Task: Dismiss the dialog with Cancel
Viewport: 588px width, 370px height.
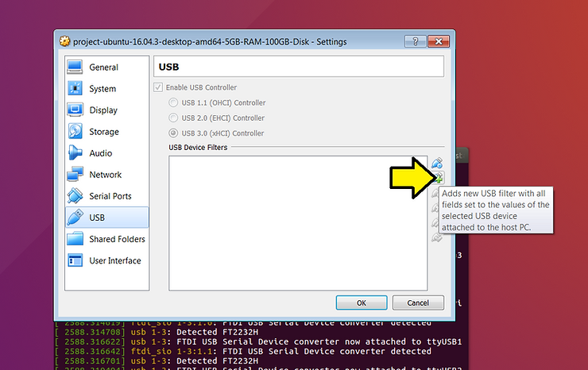Action: pyautogui.click(x=418, y=303)
